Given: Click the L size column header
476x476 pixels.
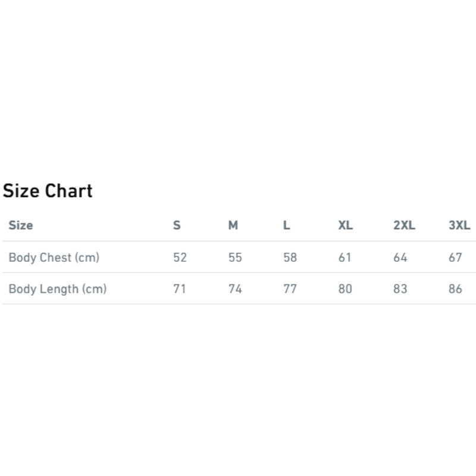Looking at the screenshot, I should [287, 226].
